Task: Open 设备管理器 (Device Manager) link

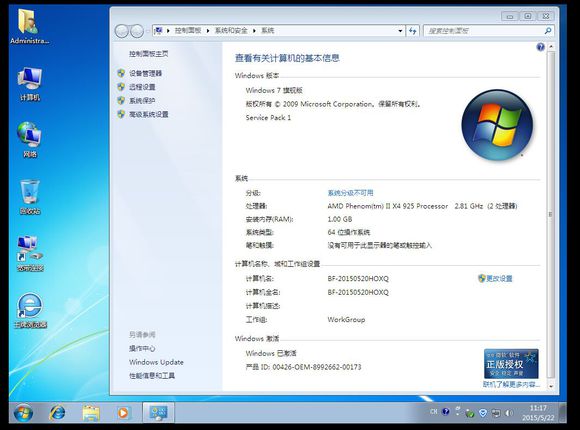Action: click(x=145, y=73)
